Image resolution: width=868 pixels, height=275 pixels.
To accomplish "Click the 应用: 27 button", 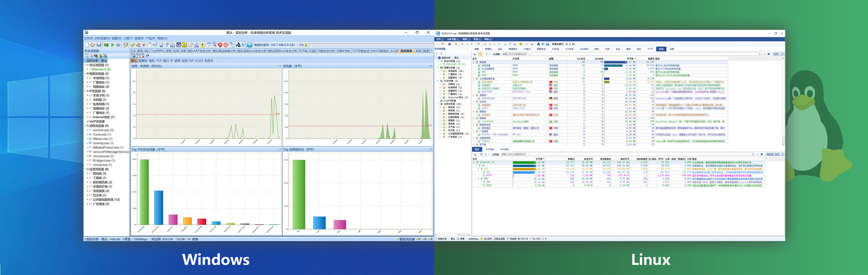I will click(778, 54).
